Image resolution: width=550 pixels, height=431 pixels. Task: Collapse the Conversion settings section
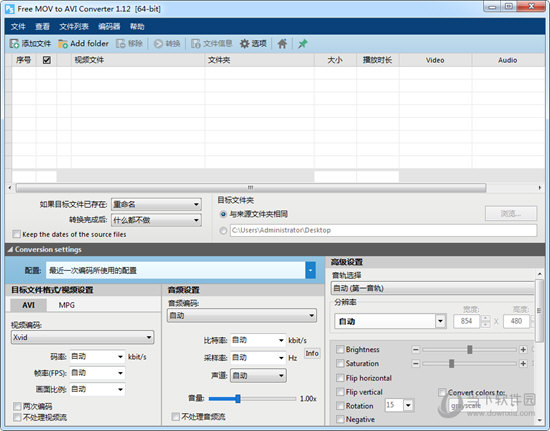(11, 249)
